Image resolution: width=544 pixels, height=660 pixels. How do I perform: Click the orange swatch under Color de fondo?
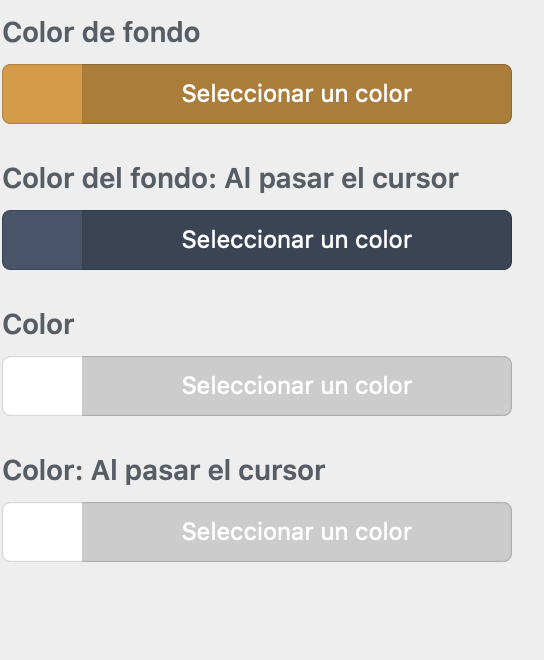click(x=42, y=94)
